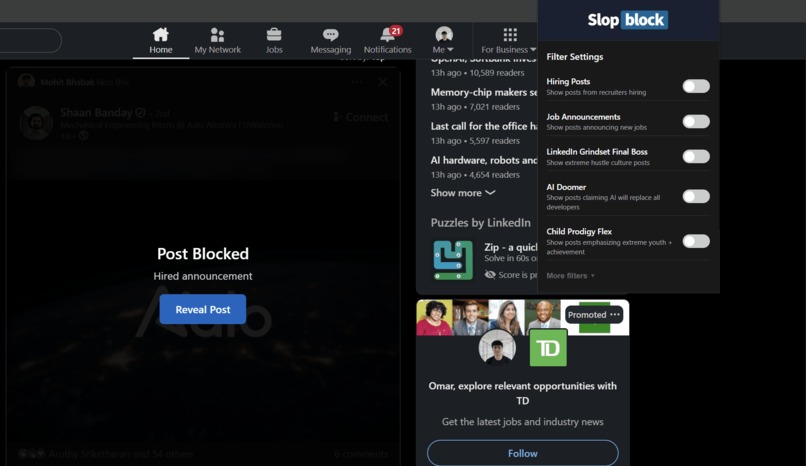Open the Zip puzzle game icon
This screenshot has width=806, height=466.
click(x=453, y=260)
